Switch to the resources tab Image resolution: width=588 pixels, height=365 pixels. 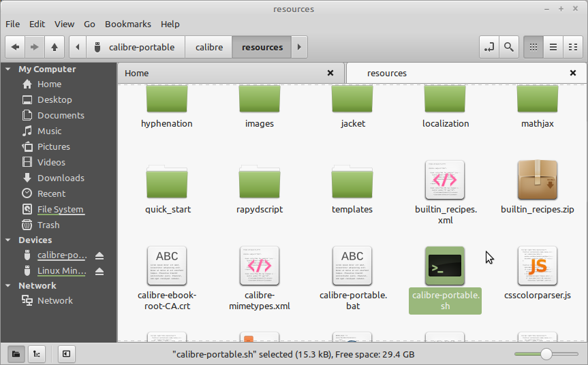tap(466, 73)
